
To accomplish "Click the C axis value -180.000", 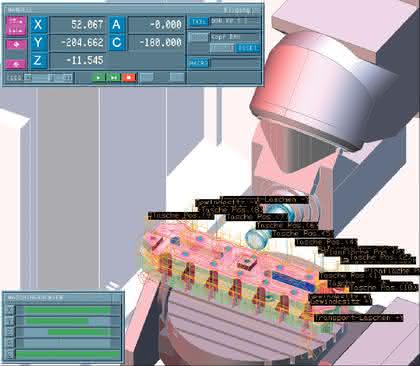I will (156, 43).
